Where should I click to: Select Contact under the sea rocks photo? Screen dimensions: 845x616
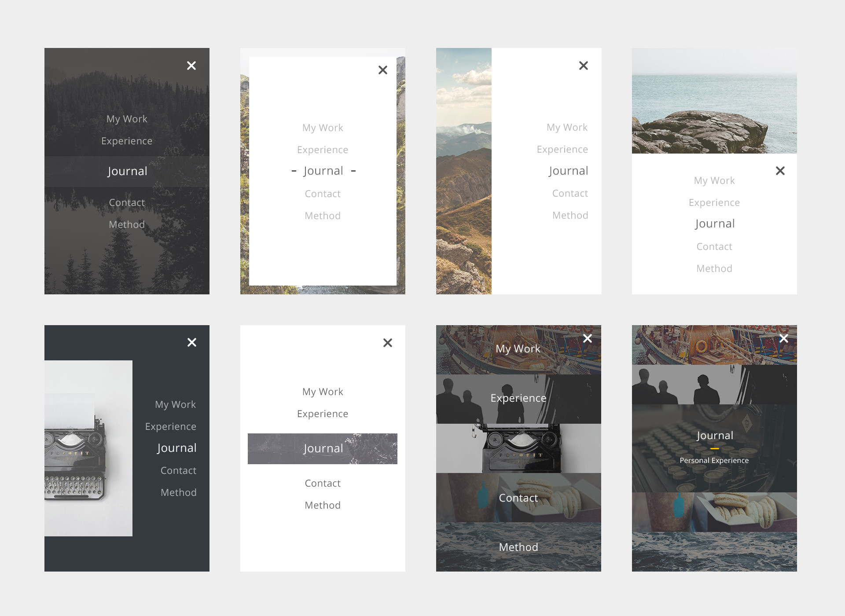tap(714, 246)
